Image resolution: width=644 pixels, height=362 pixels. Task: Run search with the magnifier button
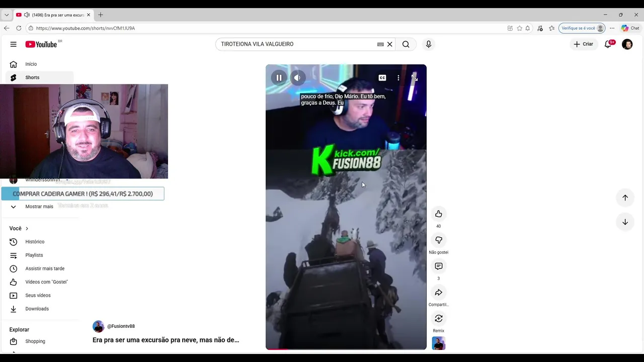pyautogui.click(x=406, y=44)
